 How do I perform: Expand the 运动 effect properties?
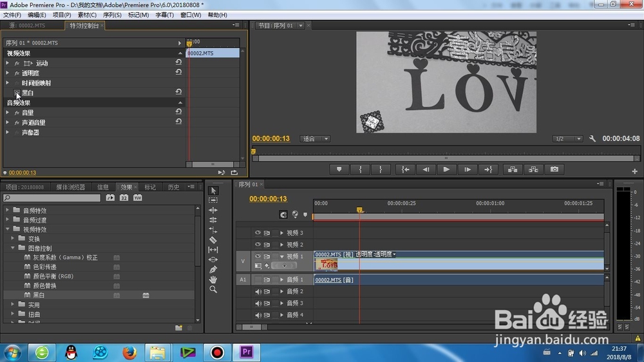point(7,63)
